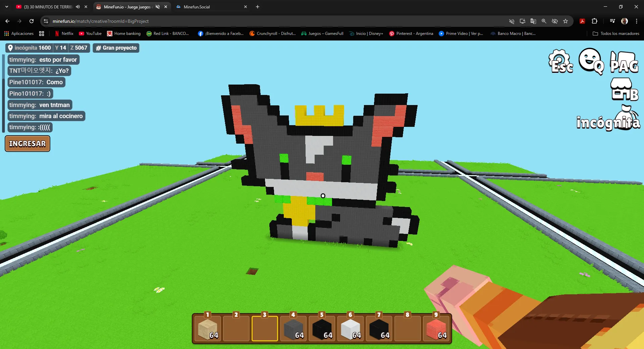Click the install app icon
Image resolution: width=644 pixels, height=349 pixels.
coord(523,21)
